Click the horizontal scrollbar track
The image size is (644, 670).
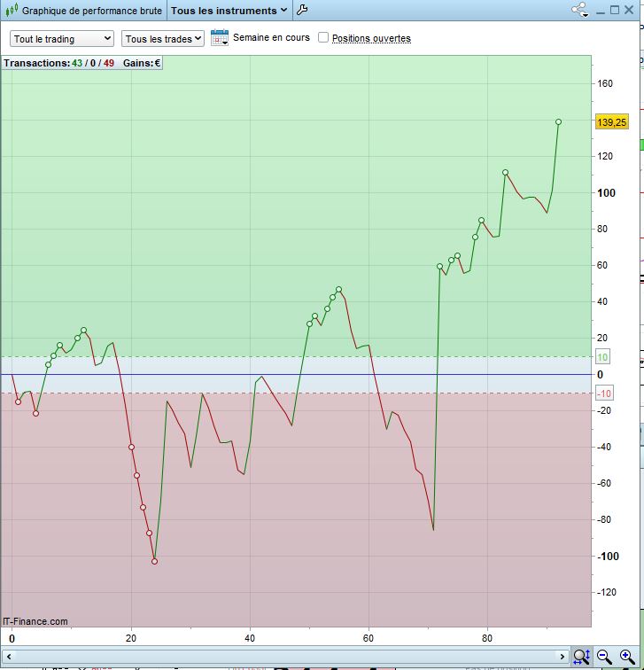[285, 656]
